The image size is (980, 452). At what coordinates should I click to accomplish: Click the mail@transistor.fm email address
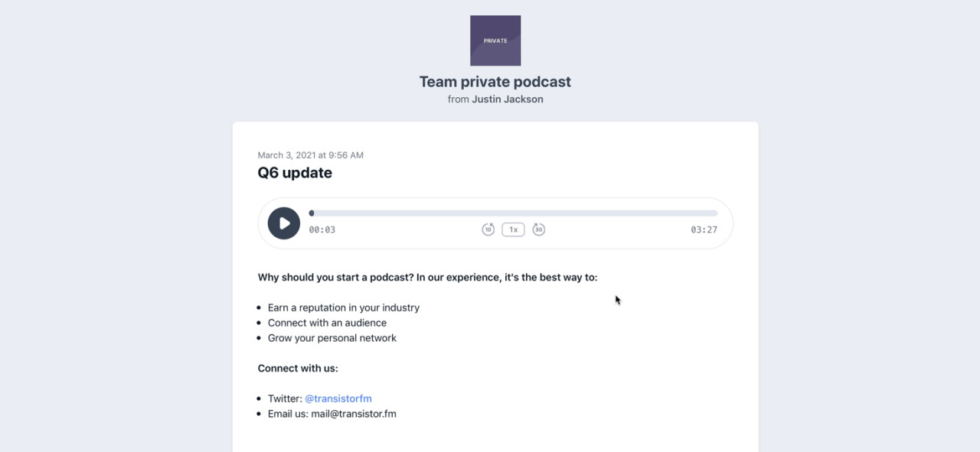[354, 414]
